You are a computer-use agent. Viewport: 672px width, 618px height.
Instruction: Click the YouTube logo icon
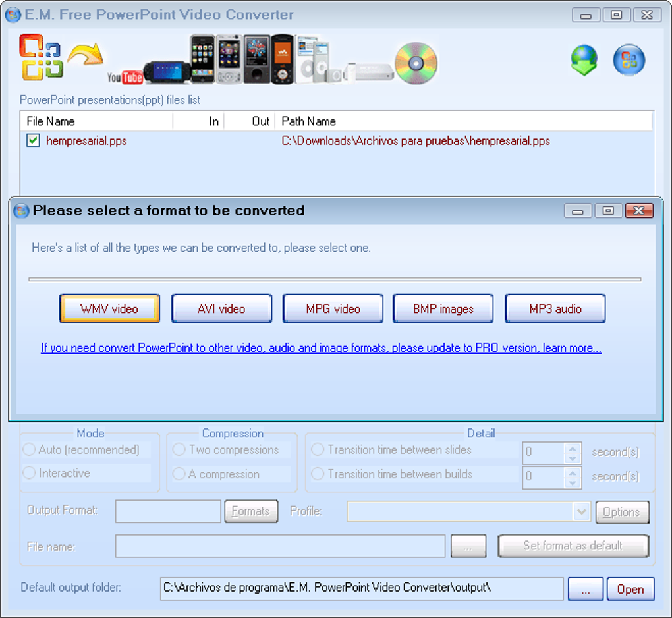[x=125, y=76]
